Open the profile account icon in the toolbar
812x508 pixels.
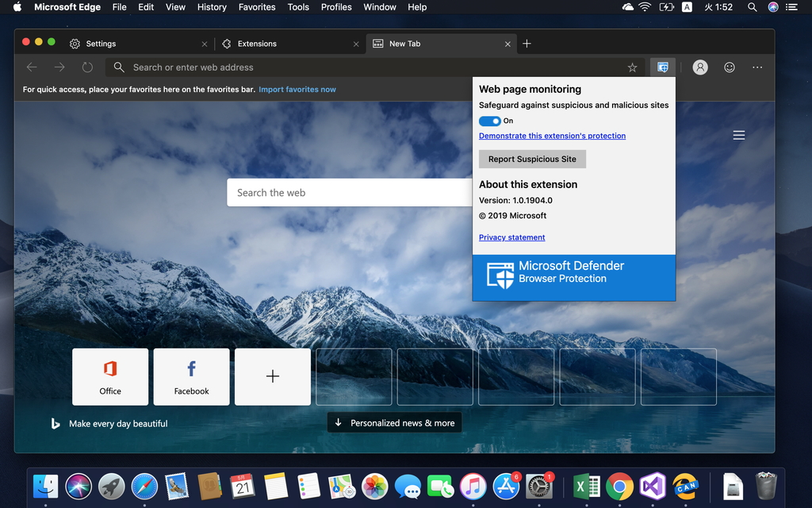[x=700, y=67]
